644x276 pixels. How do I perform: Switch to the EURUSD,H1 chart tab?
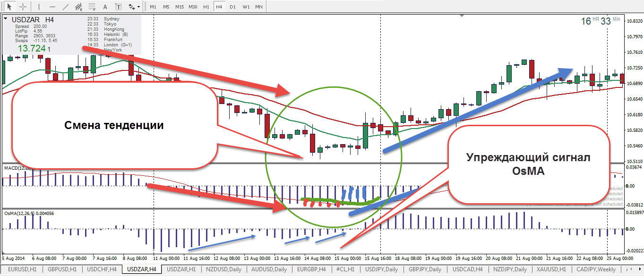(x=22, y=269)
